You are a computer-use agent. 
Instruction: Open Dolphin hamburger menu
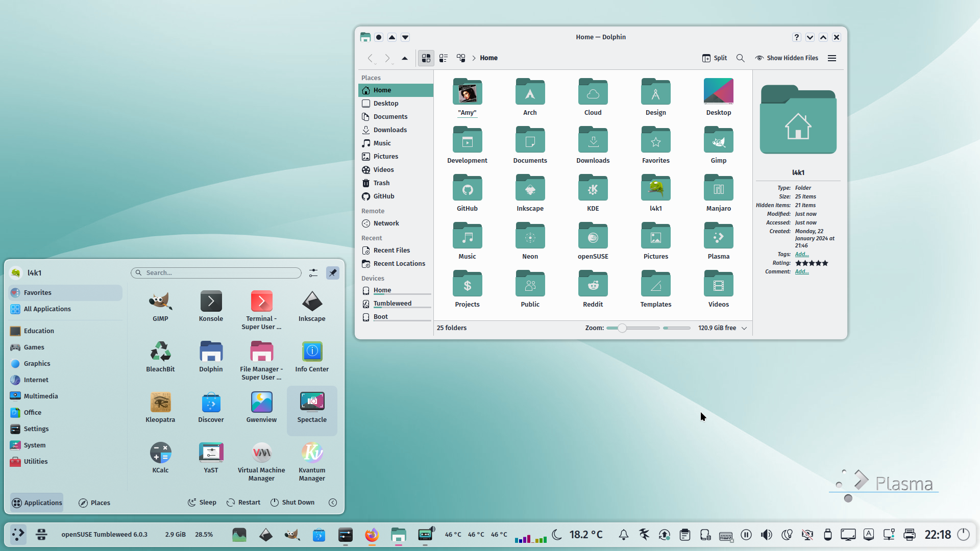[832, 58]
